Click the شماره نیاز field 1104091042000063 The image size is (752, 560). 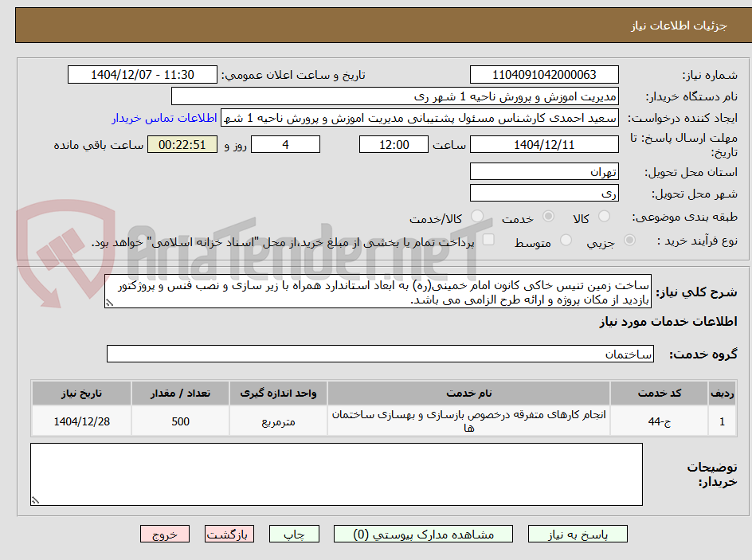coord(544,75)
